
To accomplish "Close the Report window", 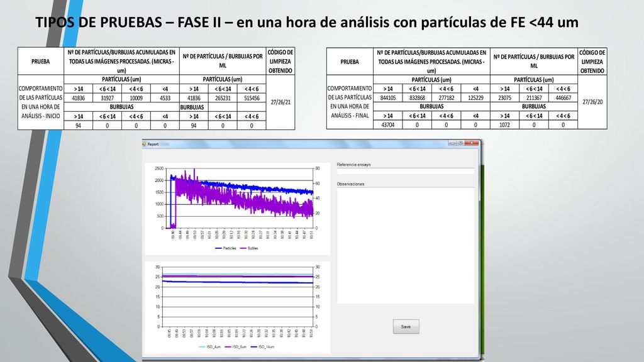I will [x=472, y=143].
